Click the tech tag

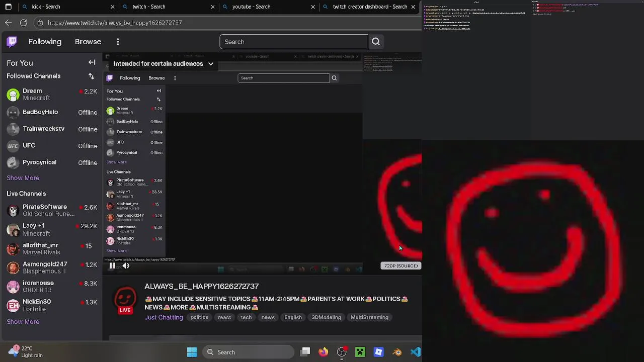point(246,317)
